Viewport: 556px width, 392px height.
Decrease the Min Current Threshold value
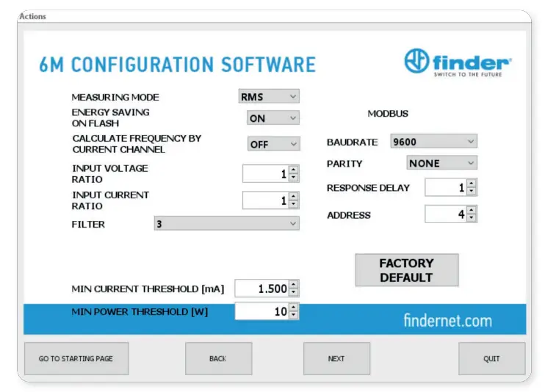(294, 292)
